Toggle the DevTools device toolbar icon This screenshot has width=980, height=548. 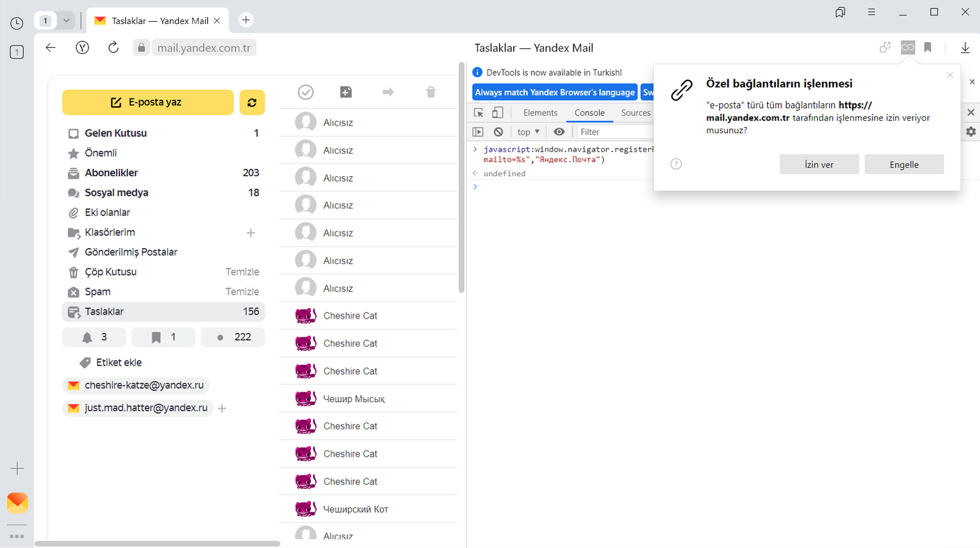pos(497,113)
